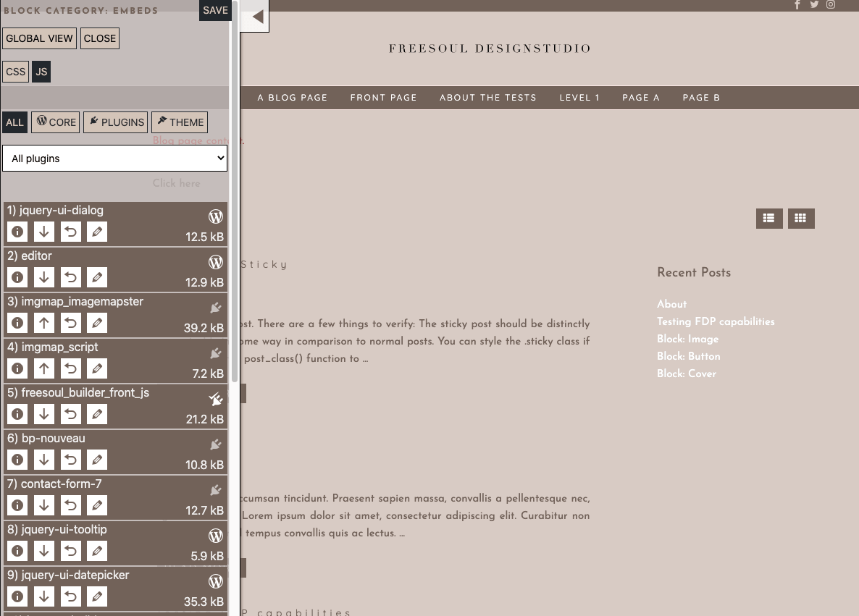Open PAGE A menu item
The image size is (859, 616).
click(641, 98)
